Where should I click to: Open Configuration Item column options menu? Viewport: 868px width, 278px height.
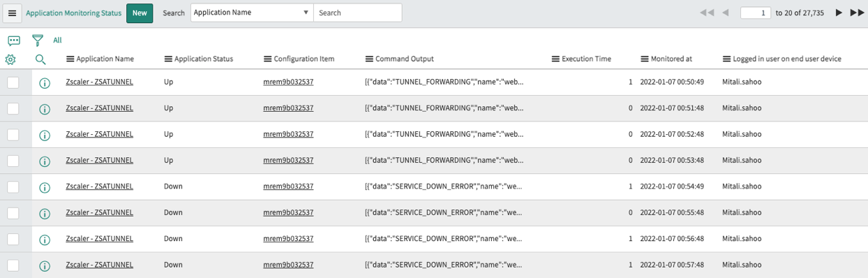click(x=267, y=59)
